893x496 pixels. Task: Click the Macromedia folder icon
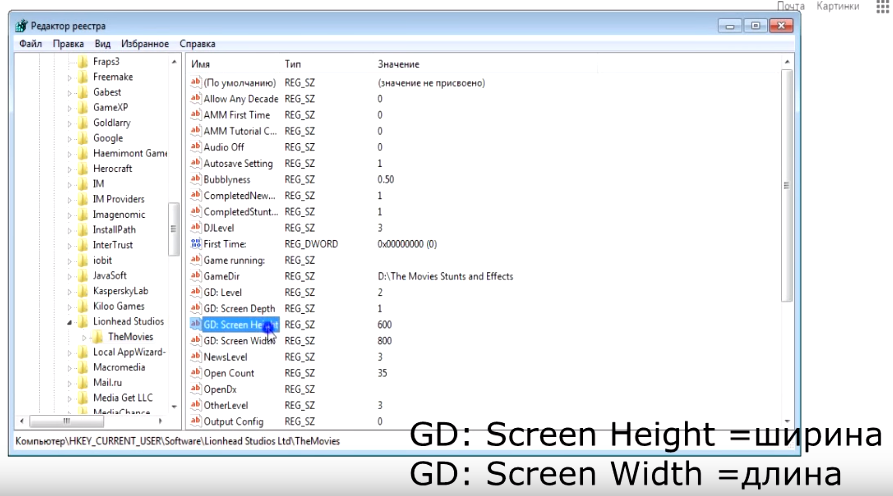[x=83, y=367]
